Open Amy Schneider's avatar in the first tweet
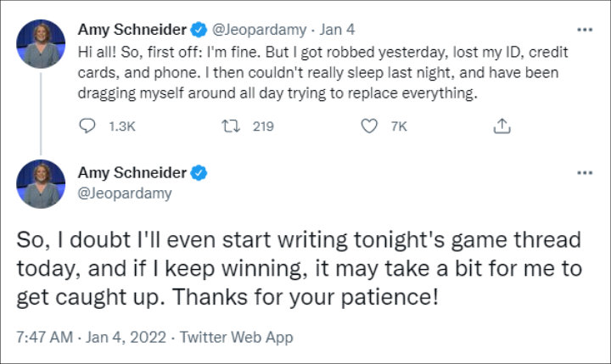The image size is (611, 364). click(41, 43)
